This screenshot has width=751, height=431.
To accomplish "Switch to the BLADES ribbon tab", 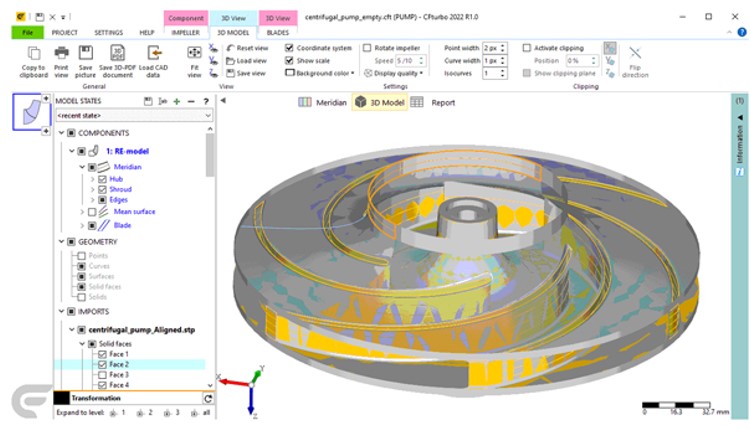I will pos(277,32).
